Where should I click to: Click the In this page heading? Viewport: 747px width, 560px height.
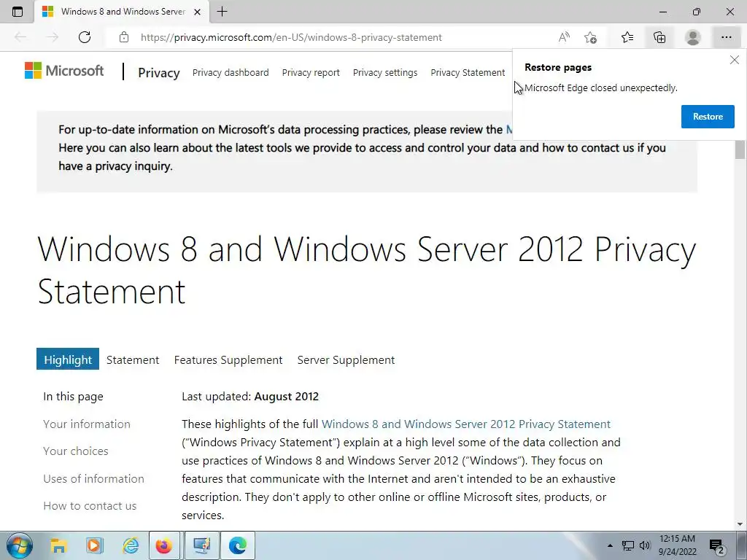pyautogui.click(x=73, y=397)
